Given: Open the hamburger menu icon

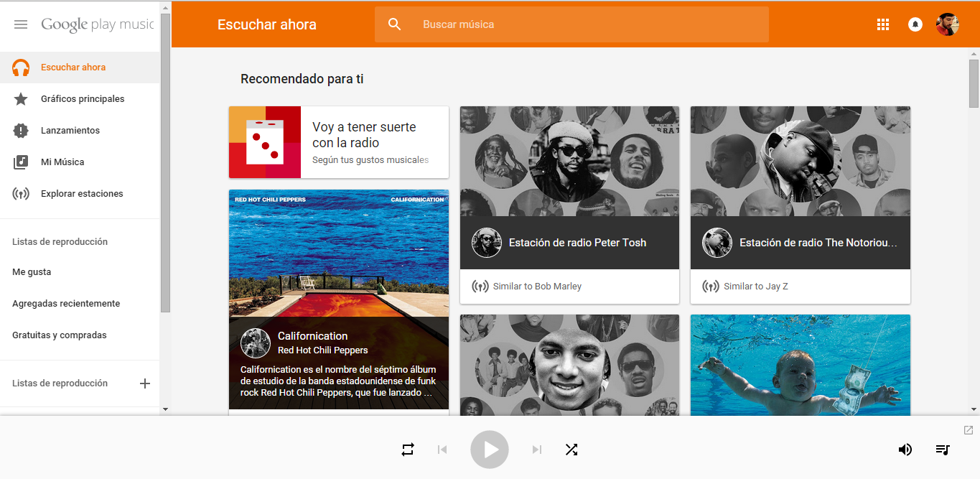Looking at the screenshot, I should (x=21, y=24).
